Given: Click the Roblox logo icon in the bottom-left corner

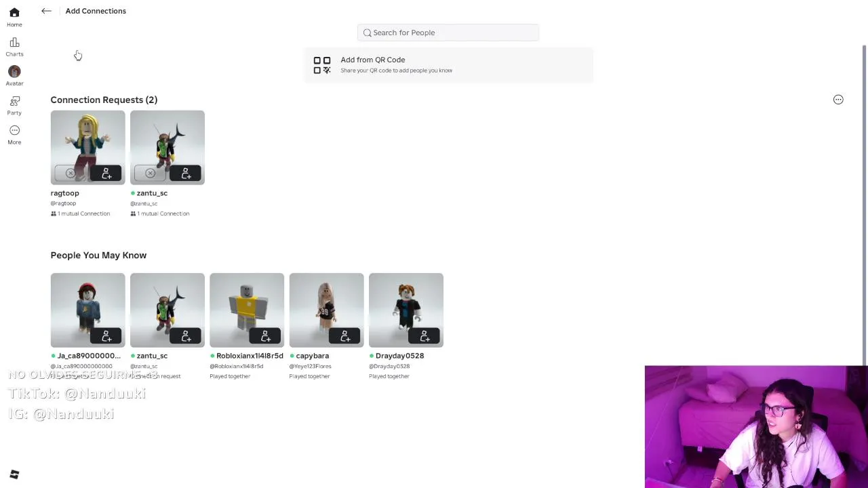Looking at the screenshot, I should (x=14, y=474).
